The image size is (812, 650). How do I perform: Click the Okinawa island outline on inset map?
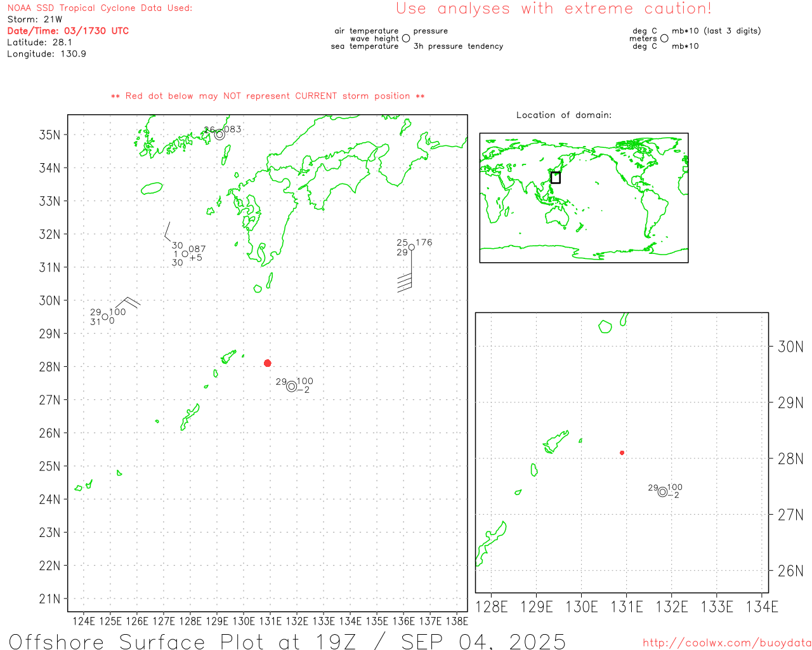click(x=490, y=543)
